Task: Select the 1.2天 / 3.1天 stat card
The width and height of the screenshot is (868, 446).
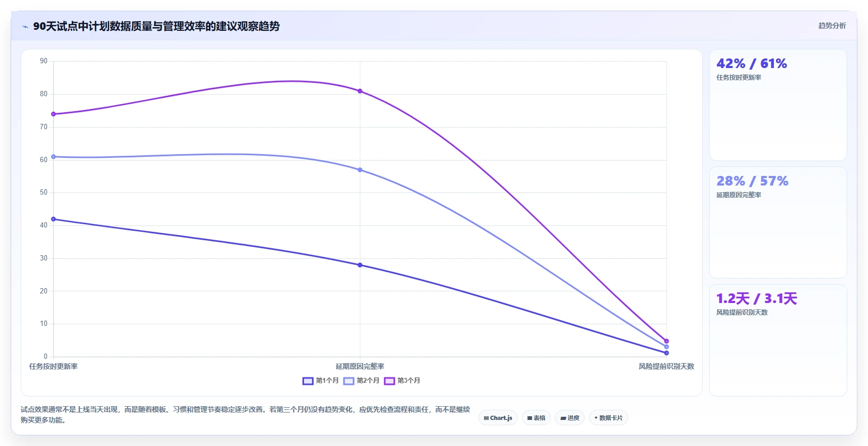Action: (778, 340)
